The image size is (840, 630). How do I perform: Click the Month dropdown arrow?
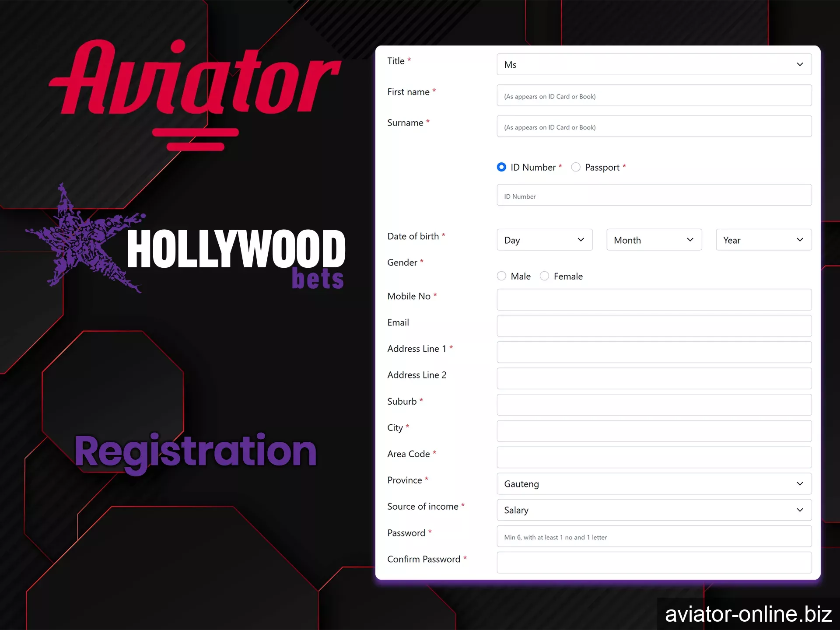690,240
